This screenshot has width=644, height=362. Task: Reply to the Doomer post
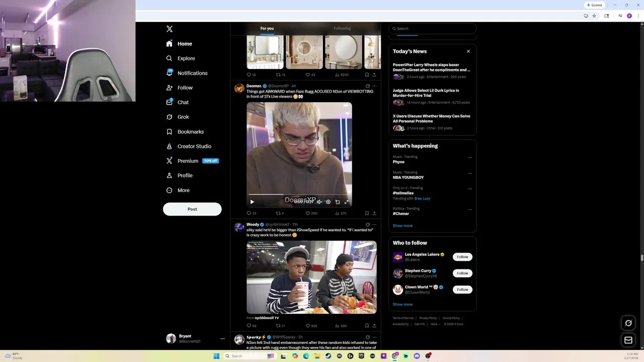[251, 213]
